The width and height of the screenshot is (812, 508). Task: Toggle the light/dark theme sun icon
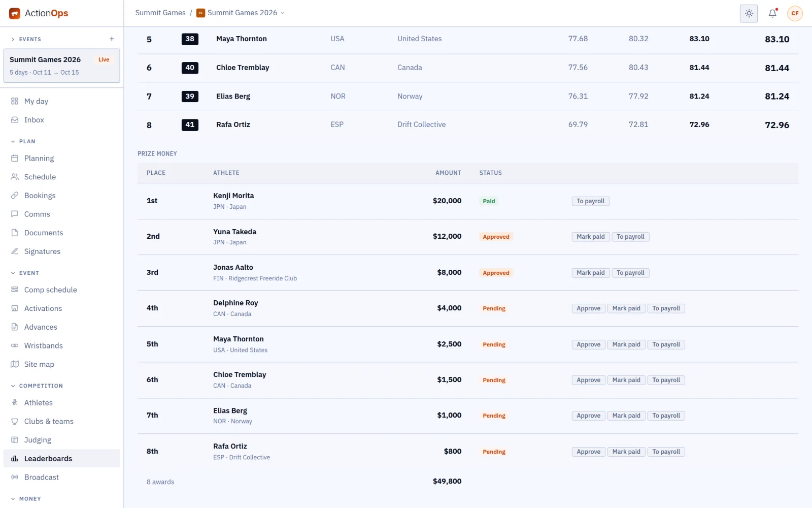coord(749,13)
